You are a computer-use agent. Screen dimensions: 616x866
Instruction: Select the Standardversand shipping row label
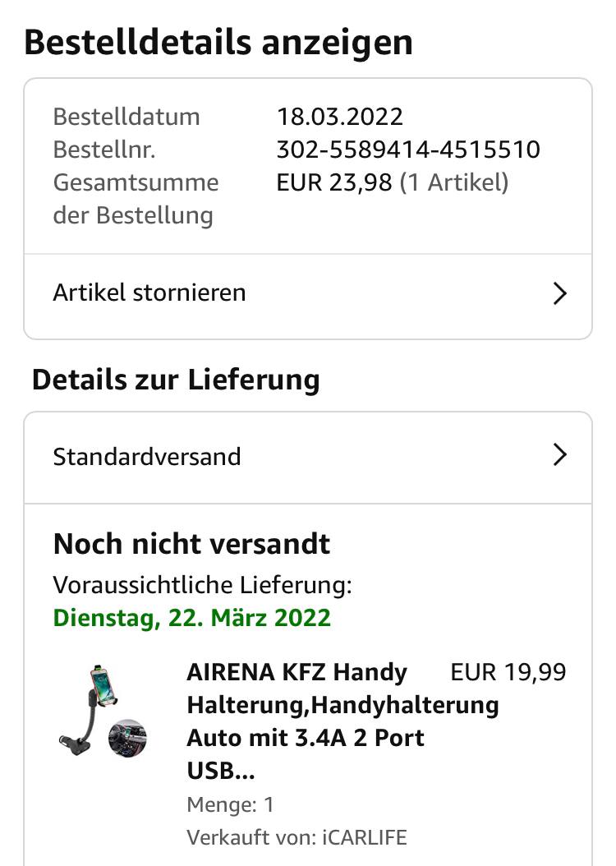(x=147, y=456)
